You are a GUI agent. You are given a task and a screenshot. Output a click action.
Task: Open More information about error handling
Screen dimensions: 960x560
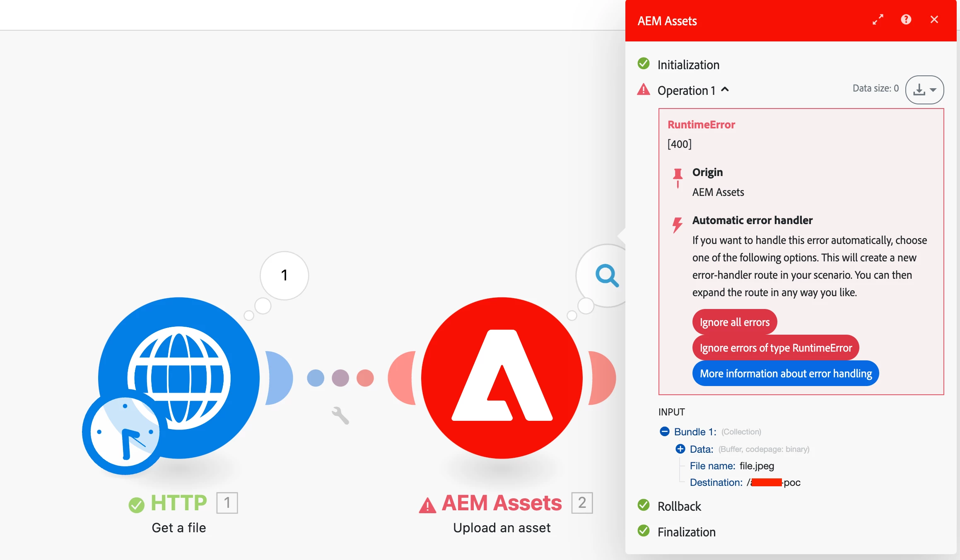click(x=785, y=373)
